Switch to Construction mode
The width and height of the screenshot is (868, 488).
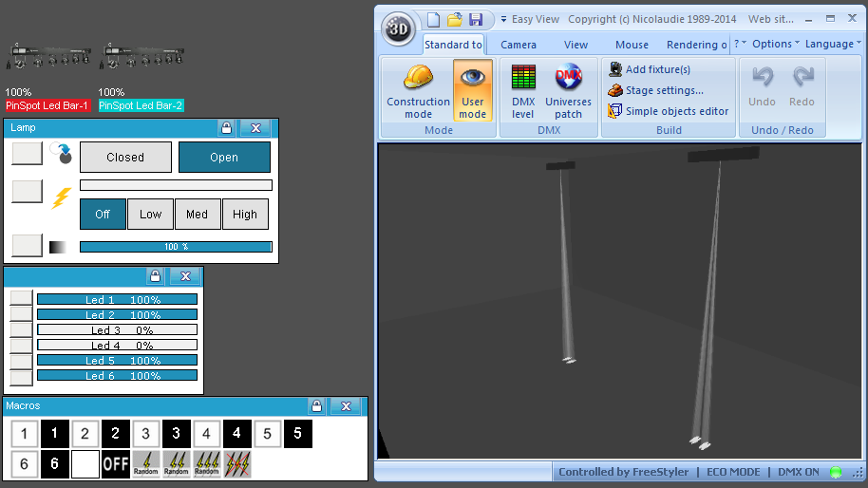418,91
